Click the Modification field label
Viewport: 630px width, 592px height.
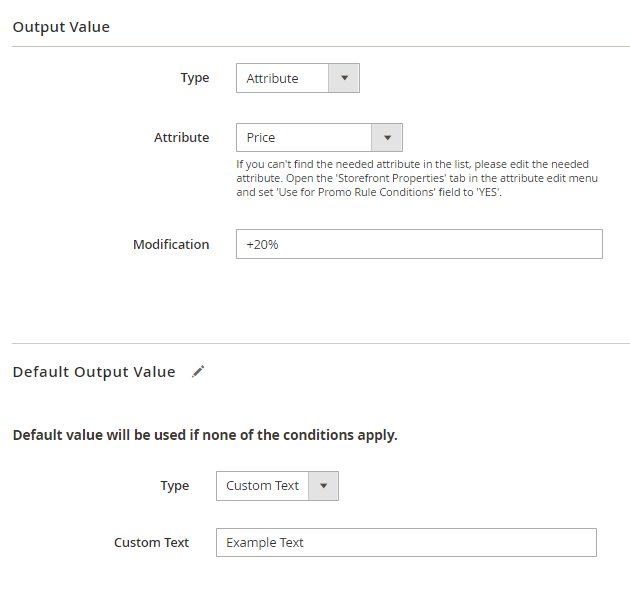click(171, 244)
